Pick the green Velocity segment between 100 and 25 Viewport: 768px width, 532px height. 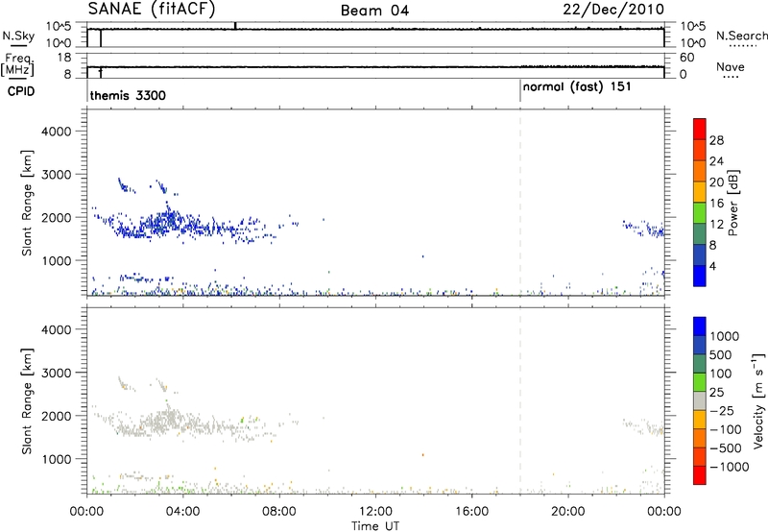click(x=700, y=382)
